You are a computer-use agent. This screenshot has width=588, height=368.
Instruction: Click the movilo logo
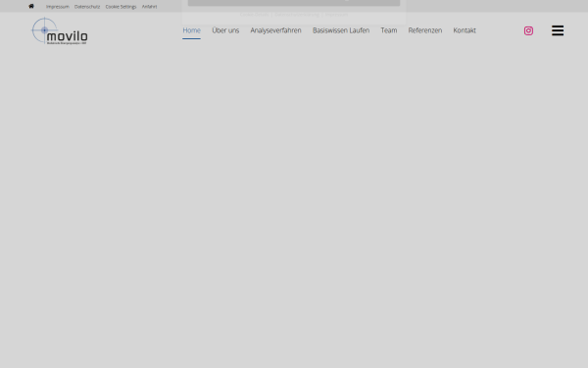tap(60, 31)
